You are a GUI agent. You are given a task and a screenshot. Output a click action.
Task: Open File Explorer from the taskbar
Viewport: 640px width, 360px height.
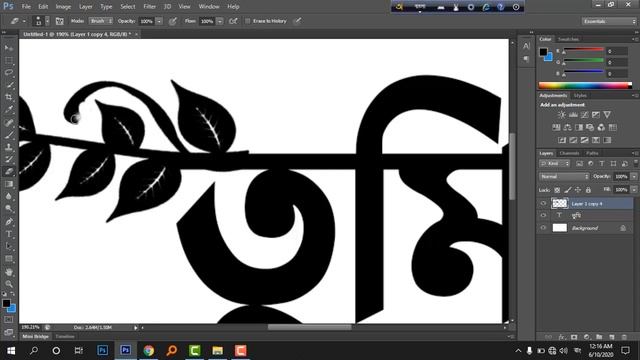[x=217, y=350]
